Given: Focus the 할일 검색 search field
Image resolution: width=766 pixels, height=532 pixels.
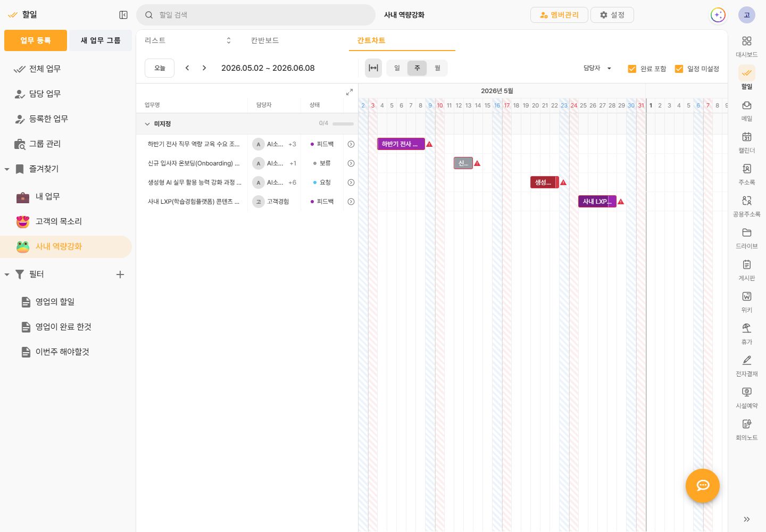Looking at the screenshot, I should click(256, 15).
